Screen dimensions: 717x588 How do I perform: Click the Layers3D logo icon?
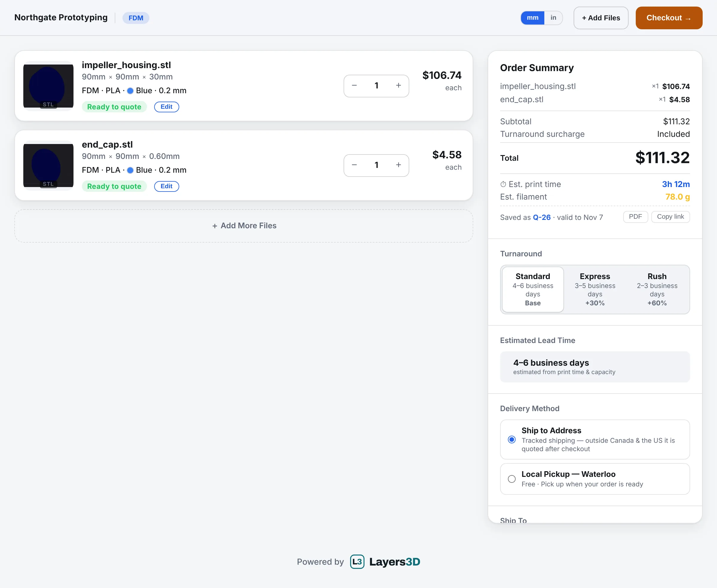357,562
